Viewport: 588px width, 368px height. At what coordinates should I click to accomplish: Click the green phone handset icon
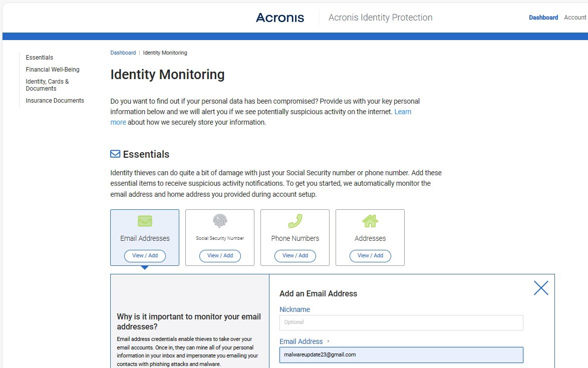click(x=295, y=221)
